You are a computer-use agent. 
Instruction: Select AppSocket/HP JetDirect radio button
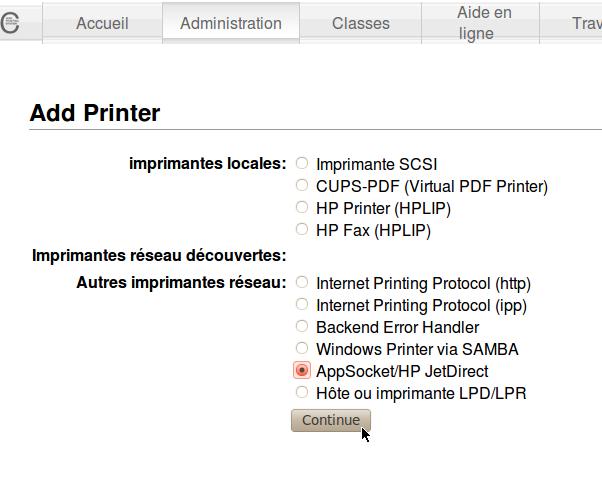tap(302, 371)
